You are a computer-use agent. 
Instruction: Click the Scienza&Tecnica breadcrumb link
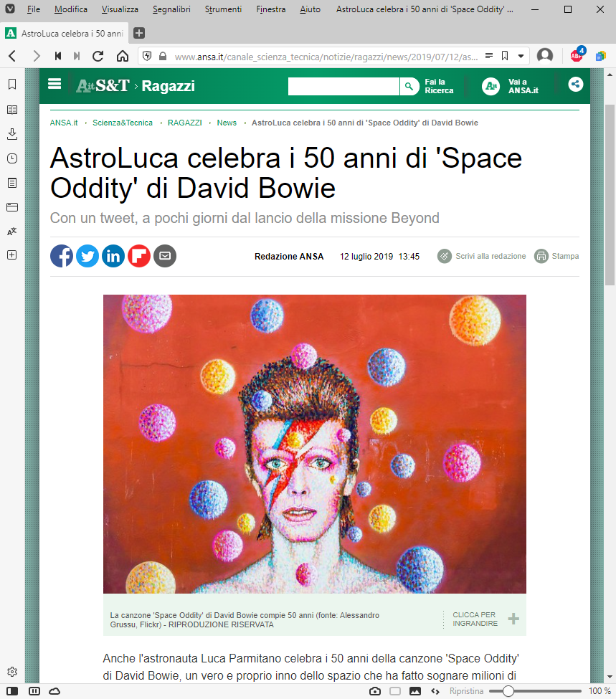point(122,123)
